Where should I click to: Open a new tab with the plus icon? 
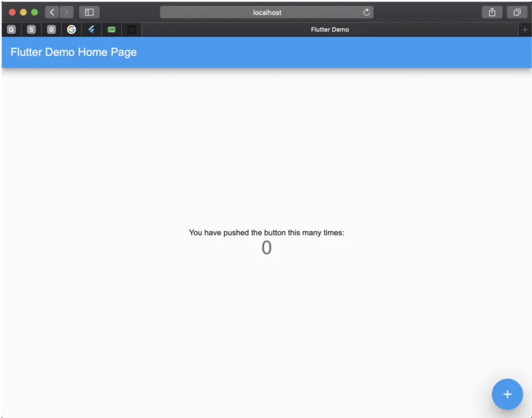click(x=525, y=30)
